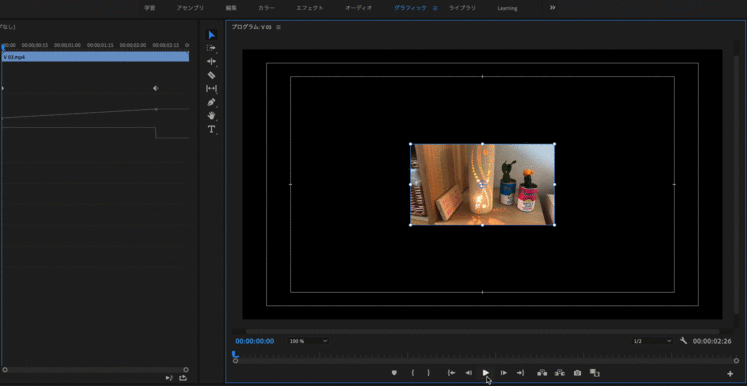Click program monitor horizontal scrollbar
Screen dimensions: 747x386
pos(482,332)
